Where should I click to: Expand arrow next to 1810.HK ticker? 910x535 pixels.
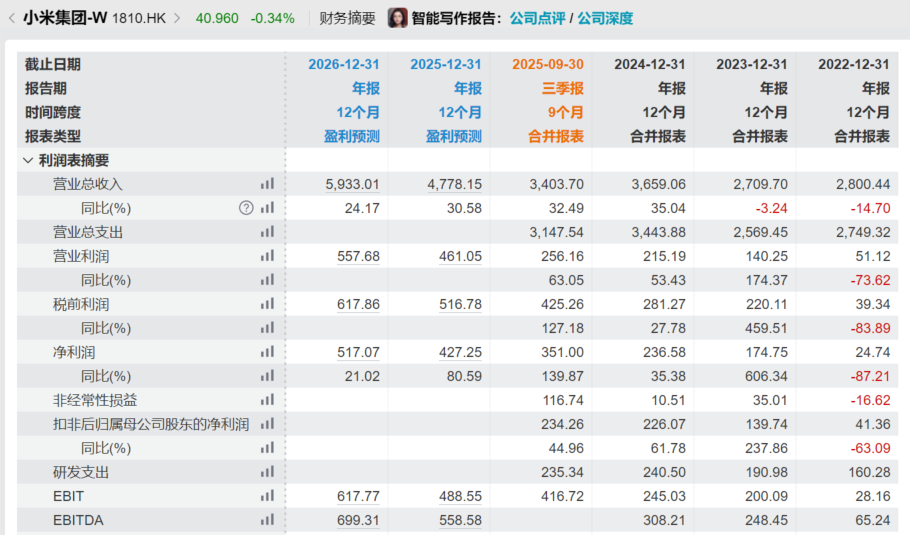pyautogui.click(x=178, y=18)
